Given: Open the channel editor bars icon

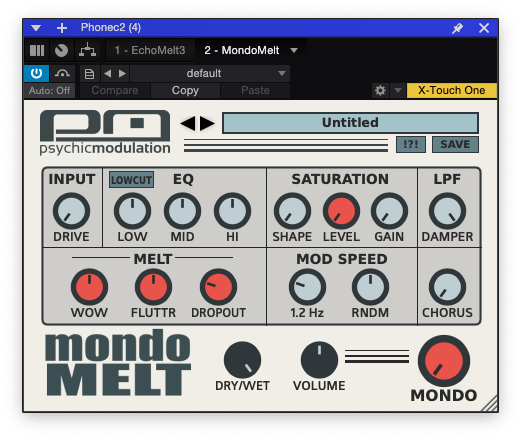Looking at the screenshot, I should 37,51.
